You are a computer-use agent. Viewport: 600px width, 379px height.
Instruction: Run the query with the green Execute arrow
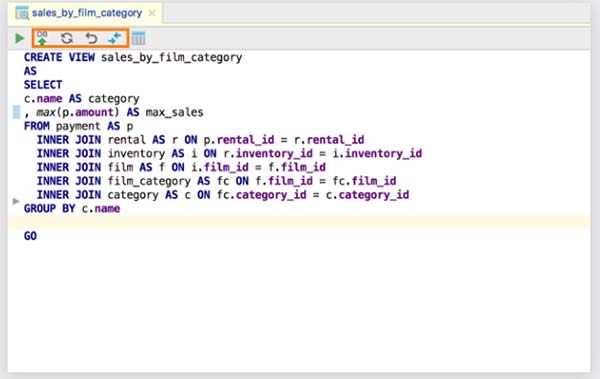tap(20, 38)
